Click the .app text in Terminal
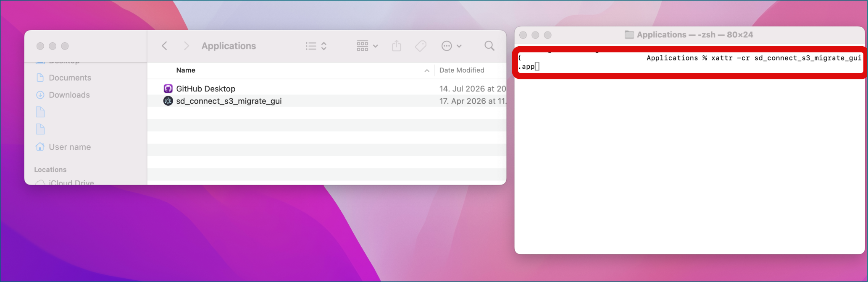Viewport: 868px width, 282px height. (x=526, y=66)
